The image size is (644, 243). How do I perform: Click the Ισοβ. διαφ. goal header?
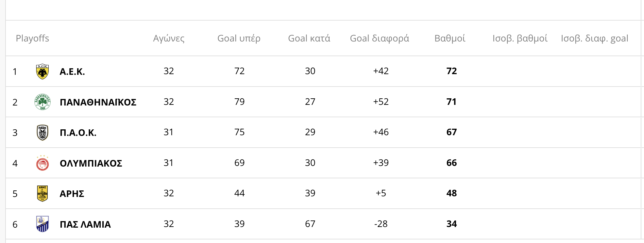[595, 39]
